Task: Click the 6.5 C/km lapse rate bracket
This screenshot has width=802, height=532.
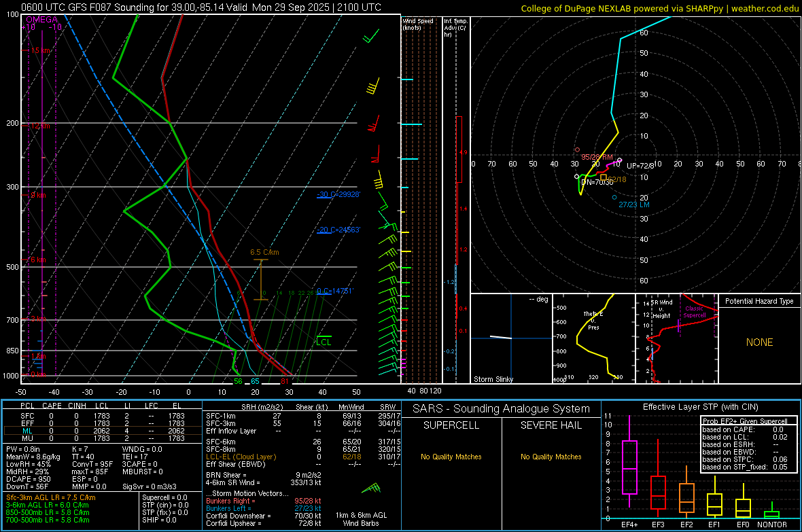Action: click(261, 279)
